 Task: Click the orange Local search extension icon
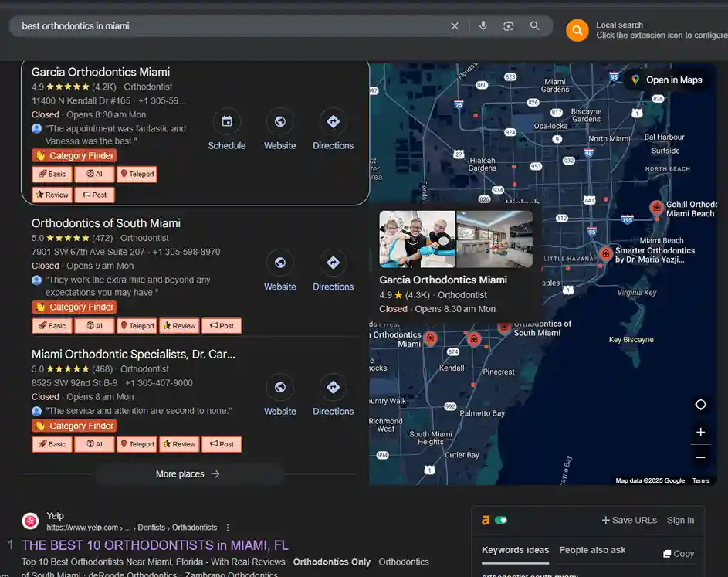pyautogui.click(x=577, y=31)
